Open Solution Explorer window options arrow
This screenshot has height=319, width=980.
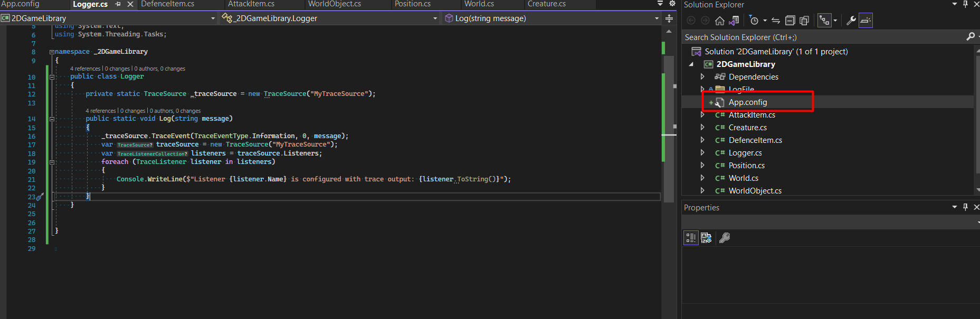[x=955, y=4]
